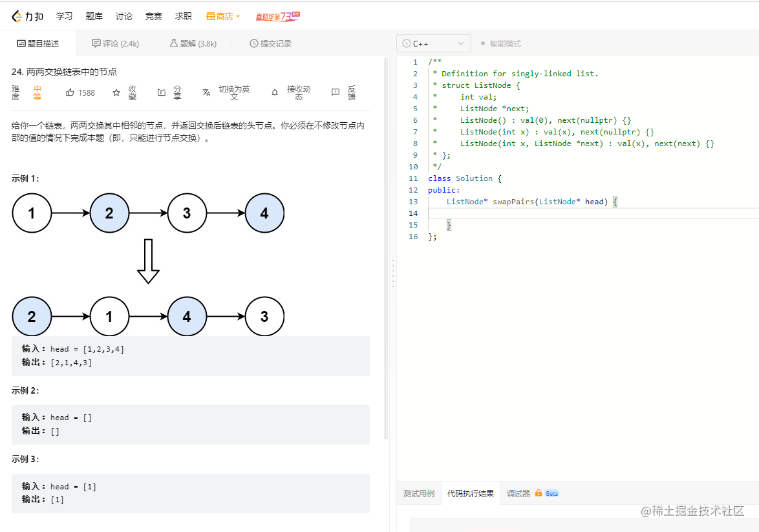759x532 pixels.
Task: Click the Beta badge
Action: click(552, 493)
